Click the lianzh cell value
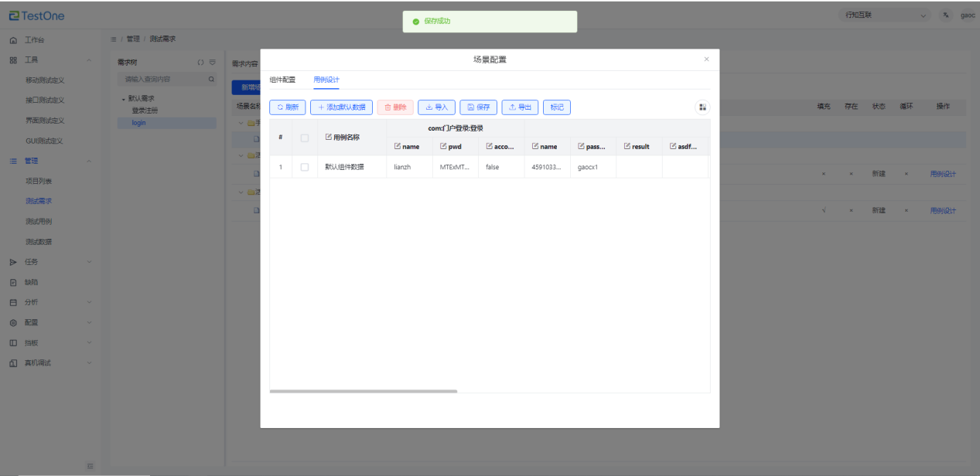This screenshot has height=476, width=980. [408, 167]
